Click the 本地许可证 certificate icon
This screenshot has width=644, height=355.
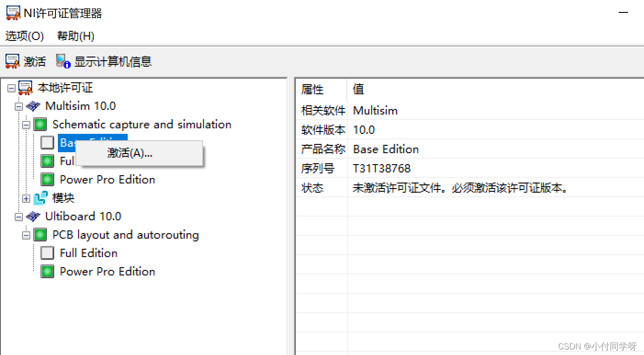click(25, 87)
